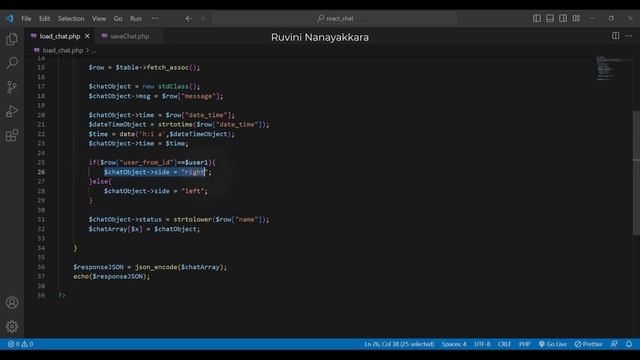Click line number 26 in gutter
This screenshot has width=640, height=360.
(41, 172)
